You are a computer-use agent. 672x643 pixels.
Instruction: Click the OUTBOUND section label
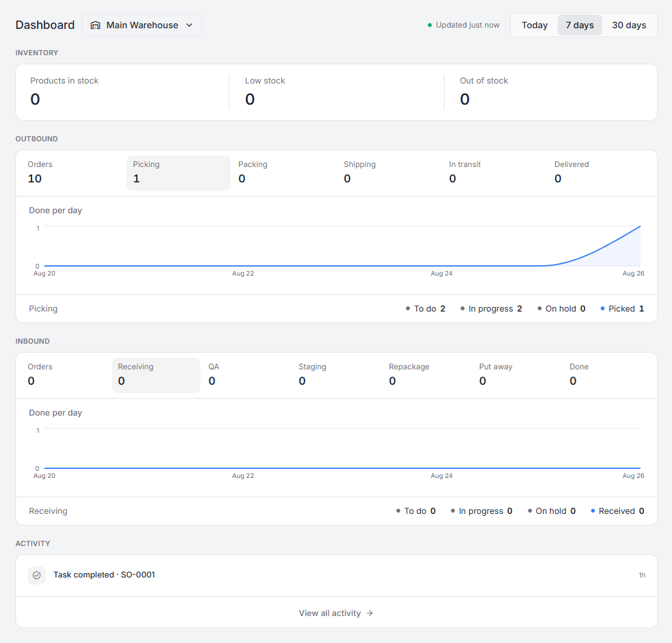pyautogui.click(x=37, y=139)
